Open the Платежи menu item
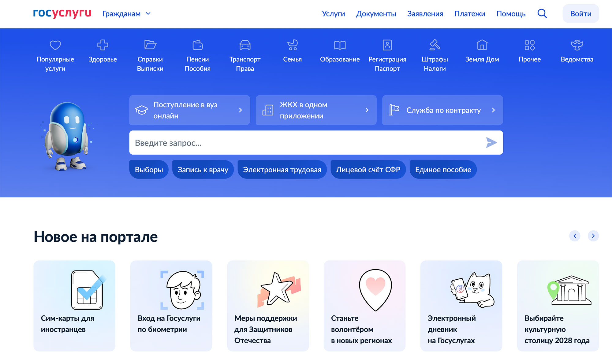 pos(470,14)
